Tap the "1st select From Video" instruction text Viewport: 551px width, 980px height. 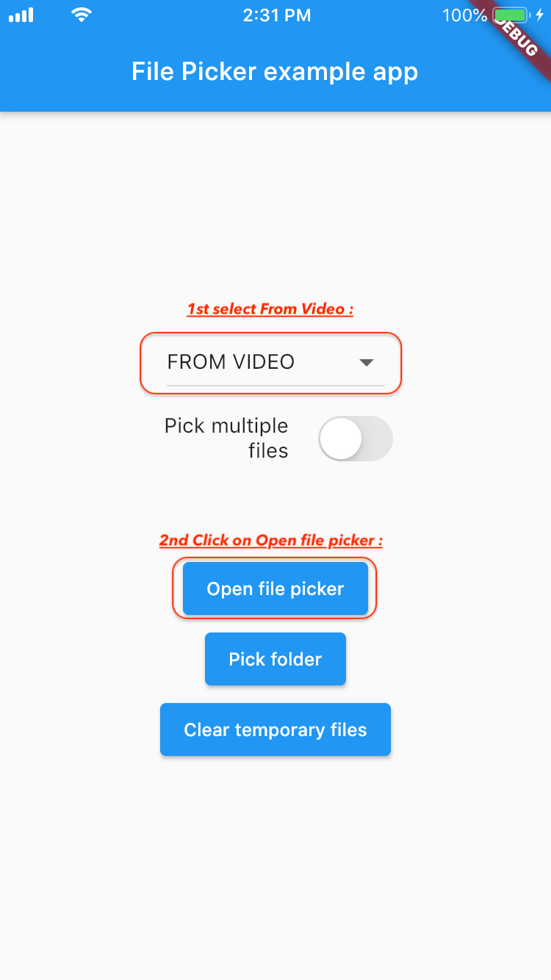(x=270, y=308)
